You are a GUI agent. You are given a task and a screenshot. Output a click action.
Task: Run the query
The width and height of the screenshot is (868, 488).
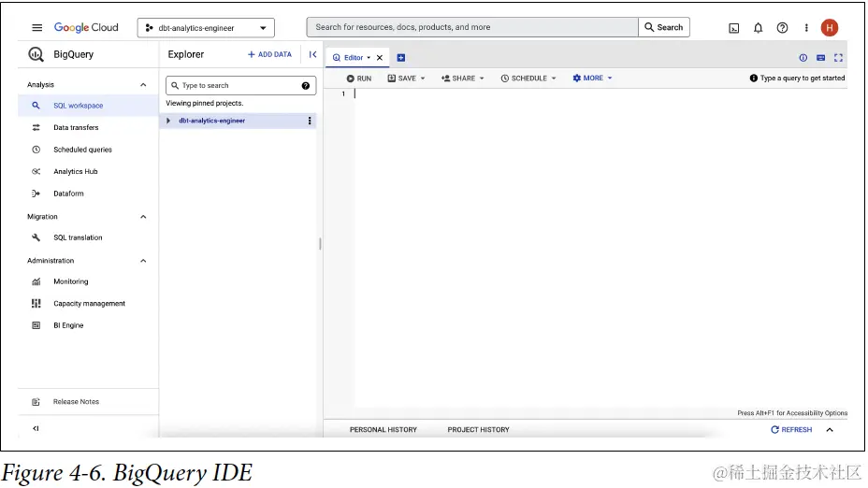(x=359, y=79)
